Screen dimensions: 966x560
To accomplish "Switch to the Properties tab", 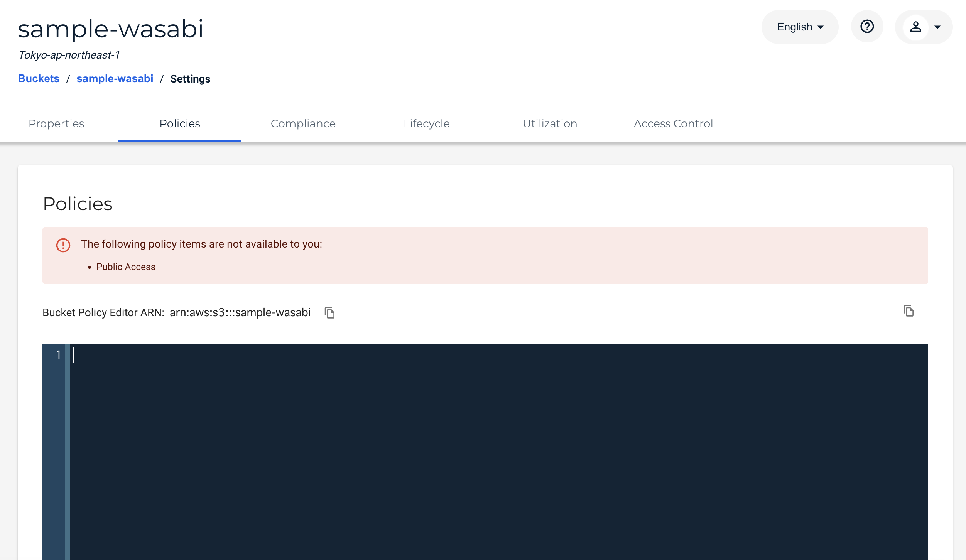I will [x=56, y=123].
